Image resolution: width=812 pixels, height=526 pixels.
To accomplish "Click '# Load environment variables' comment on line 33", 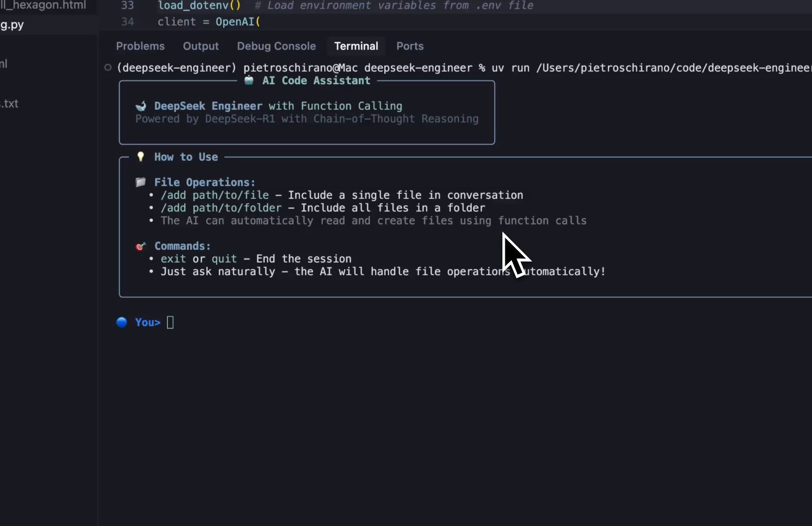I will pyautogui.click(x=394, y=5).
